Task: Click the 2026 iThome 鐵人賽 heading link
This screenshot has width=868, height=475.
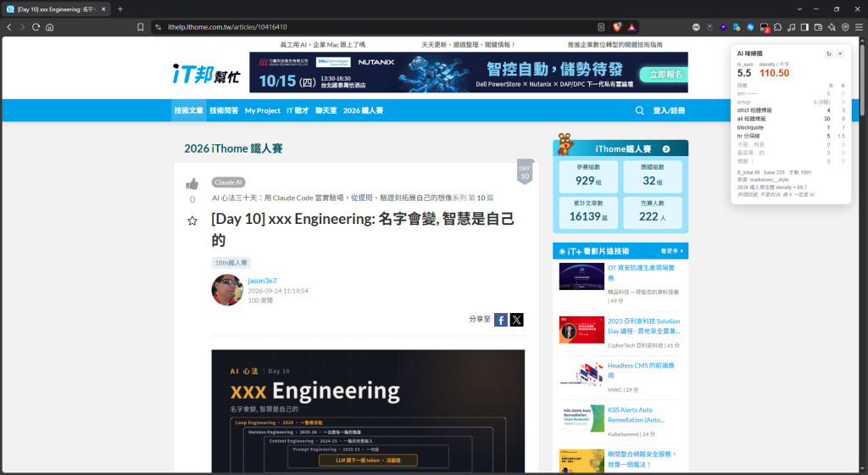Action: point(233,148)
